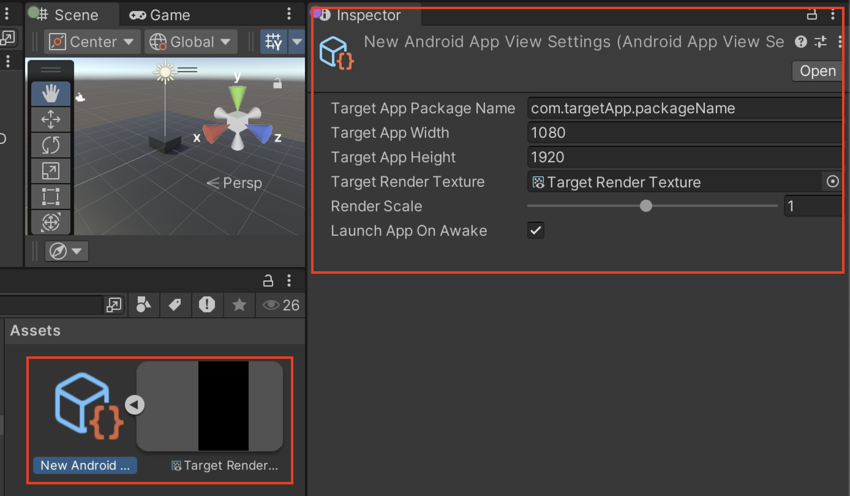The height and width of the screenshot is (496, 850).
Task: Click the Render Scale slider handle
Action: click(x=646, y=206)
